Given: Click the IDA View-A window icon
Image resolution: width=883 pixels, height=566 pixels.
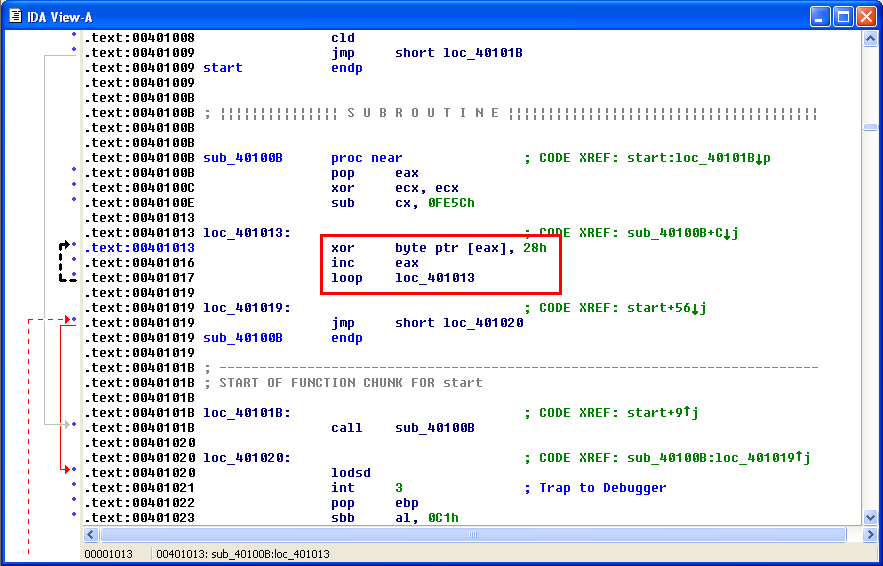Looking at the screenshot, I should pos(14,15).
